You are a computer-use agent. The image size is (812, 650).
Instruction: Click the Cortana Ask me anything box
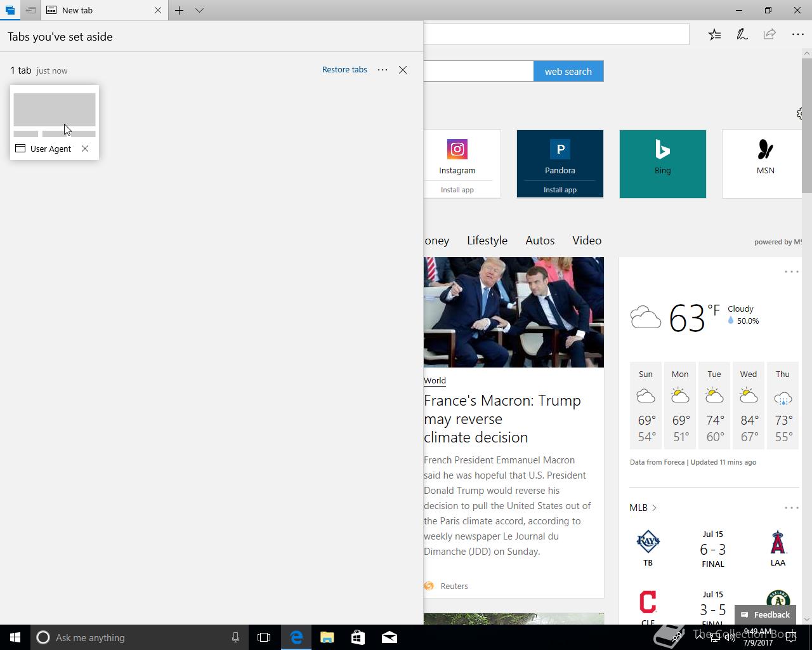point(139,637)
